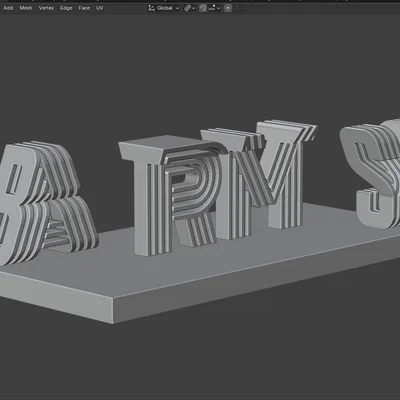
Task: Toggle the snap magnet icon
Action: point(203,8)
